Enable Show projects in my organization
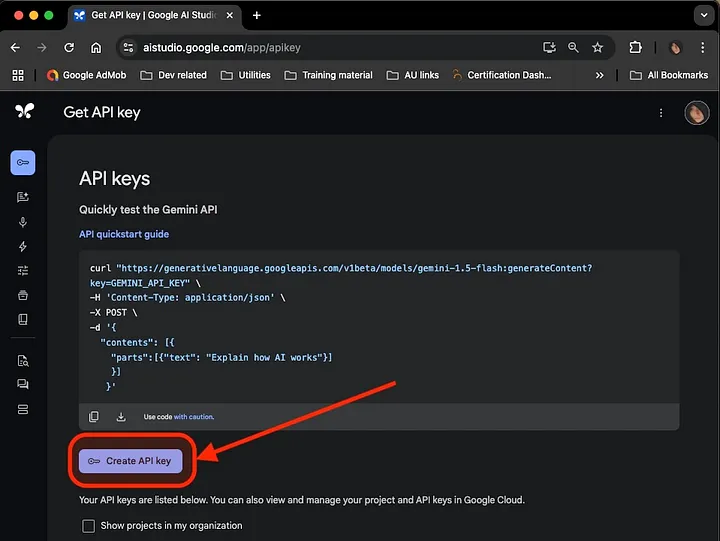720x541 pixels. coord(88,526)
